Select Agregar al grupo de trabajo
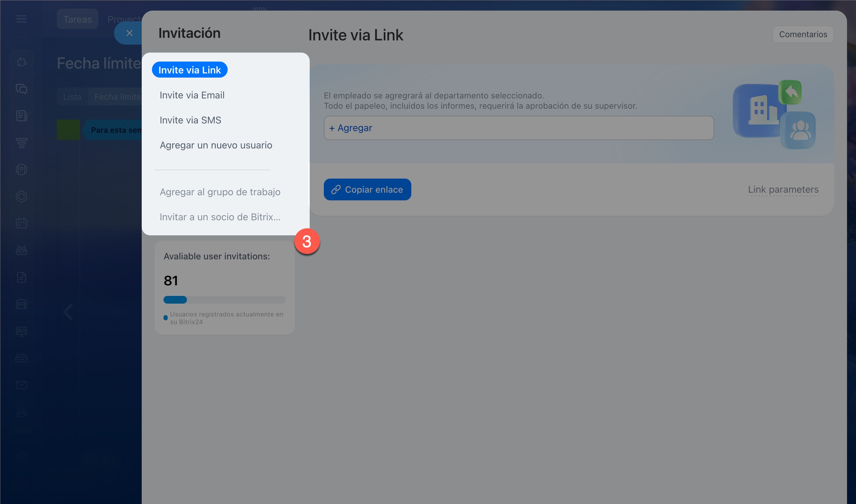 click(220, 192)
